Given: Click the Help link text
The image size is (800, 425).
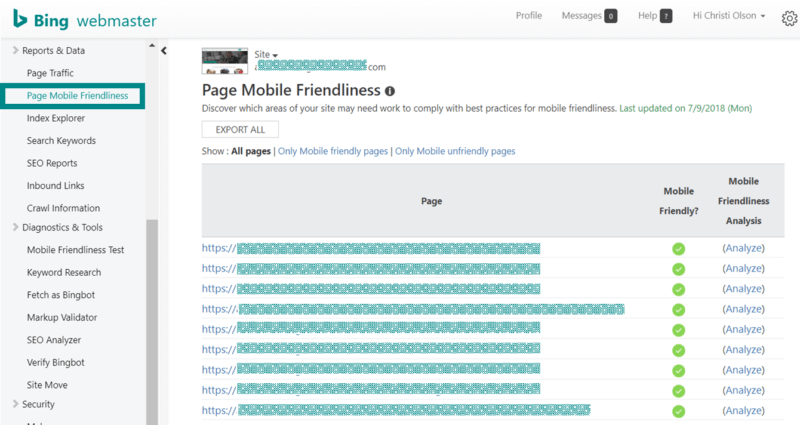Looking at the screenshot, I should tap(647, 16).
